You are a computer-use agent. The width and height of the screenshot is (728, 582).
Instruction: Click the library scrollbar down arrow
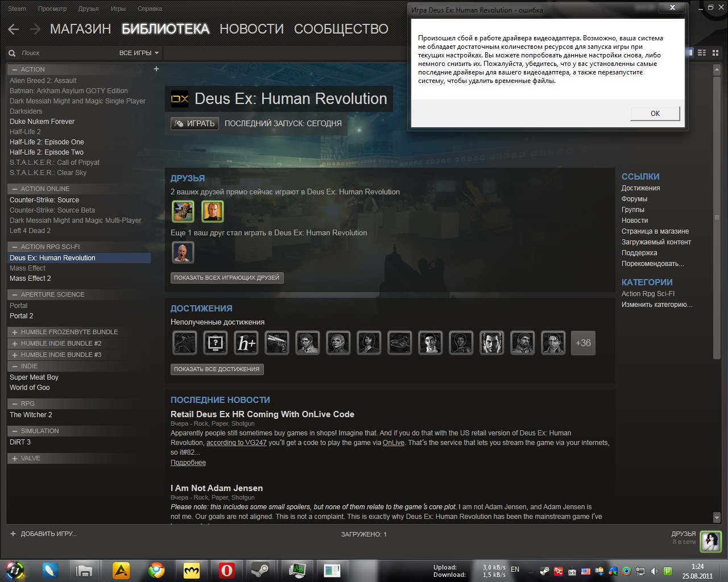[717, 517]
